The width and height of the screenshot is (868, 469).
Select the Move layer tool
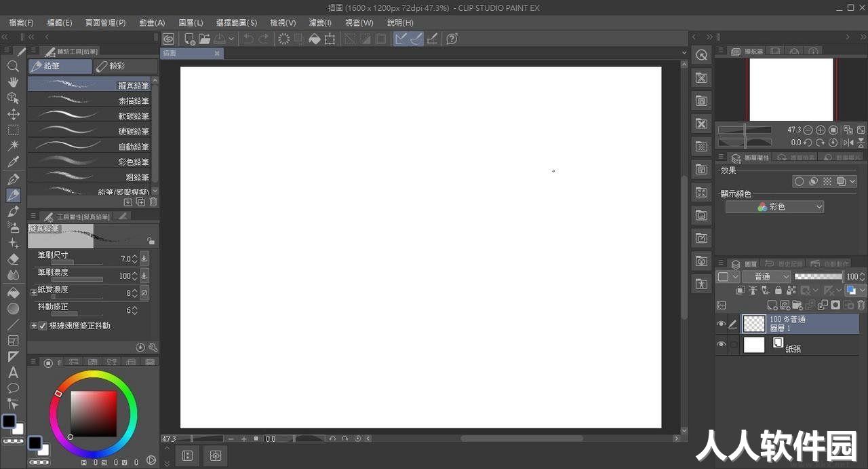coord(13,115)
